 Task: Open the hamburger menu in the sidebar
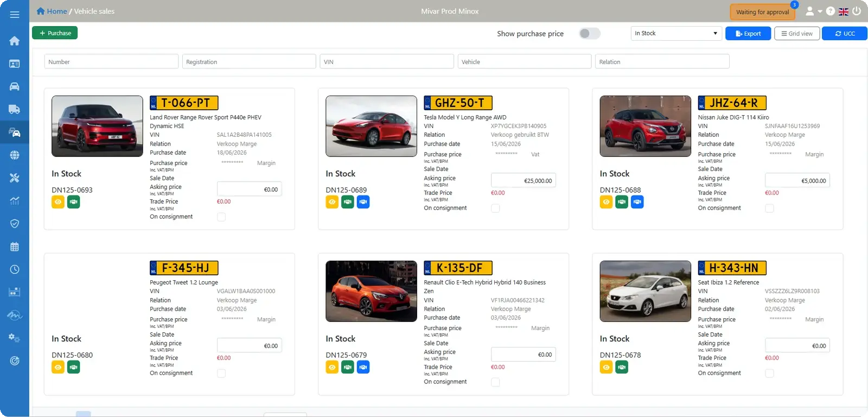pos(15,15)
